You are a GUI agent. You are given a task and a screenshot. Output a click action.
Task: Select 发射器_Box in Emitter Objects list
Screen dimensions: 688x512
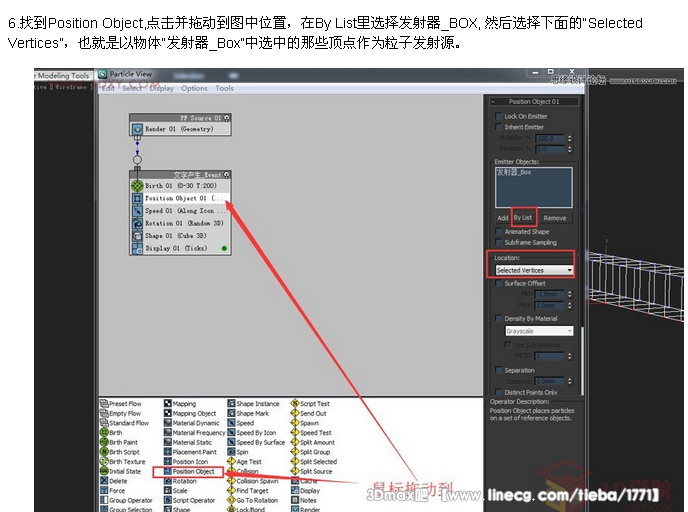514,172
